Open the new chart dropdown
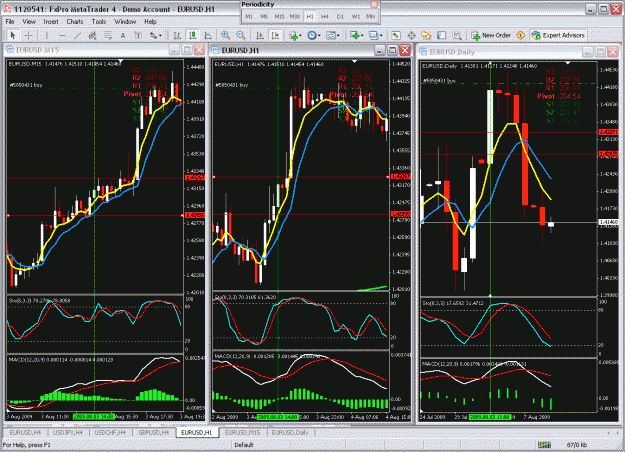Image resolution: width=625 pixels, height=452 pixels. (x=356, y=35)
